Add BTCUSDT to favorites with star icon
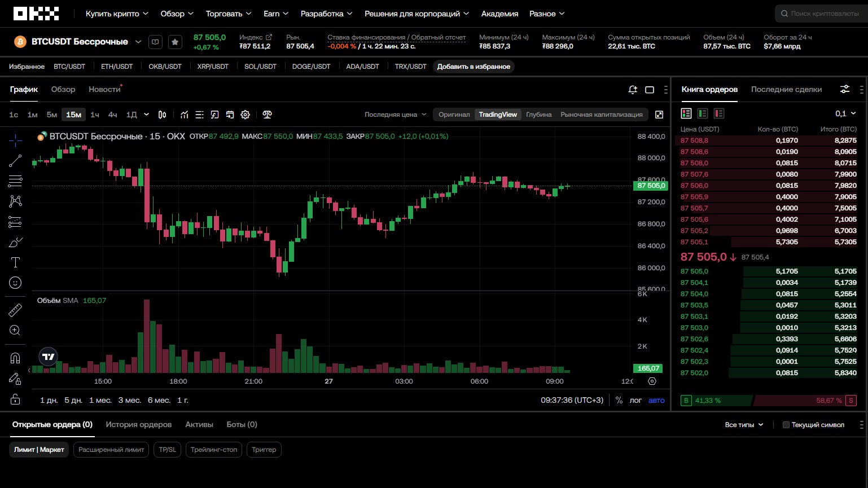Viewport: 868px width, 488px height. [175, 42]
